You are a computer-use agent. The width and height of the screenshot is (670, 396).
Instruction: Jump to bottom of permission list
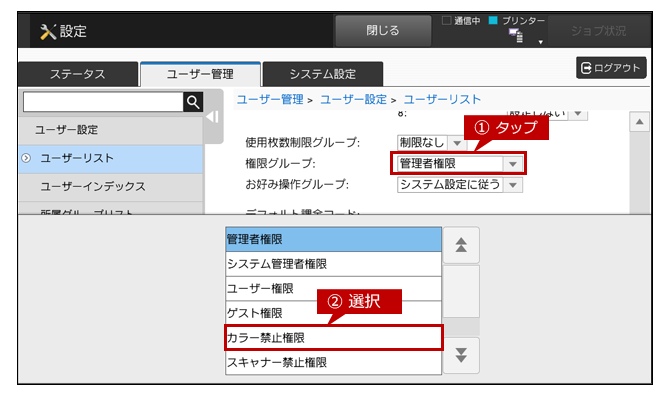(461, 355)
